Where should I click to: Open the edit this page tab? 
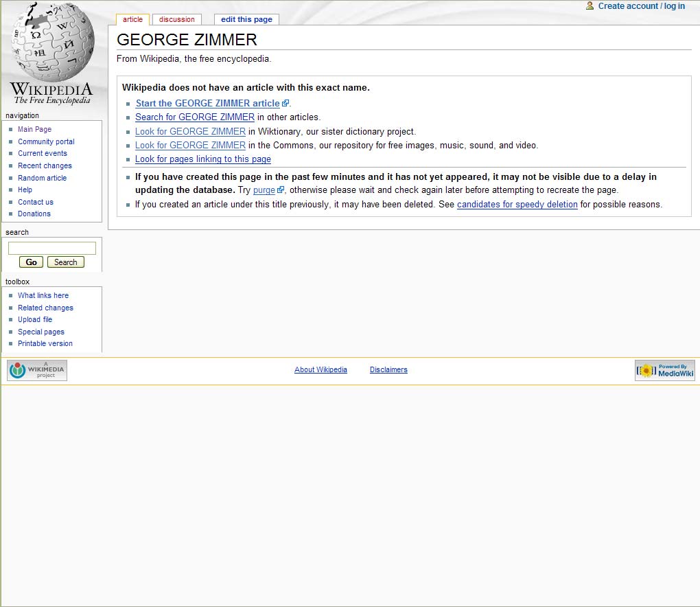pos(246,19)
